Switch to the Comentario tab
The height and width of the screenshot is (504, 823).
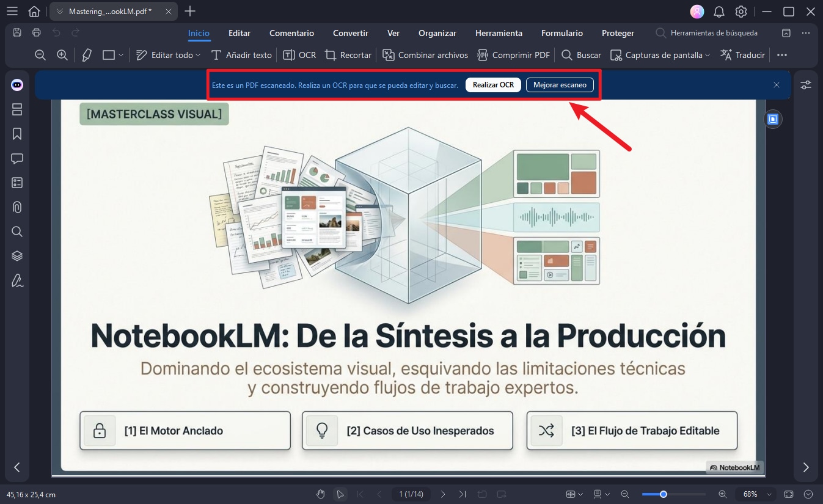[291, 33]
